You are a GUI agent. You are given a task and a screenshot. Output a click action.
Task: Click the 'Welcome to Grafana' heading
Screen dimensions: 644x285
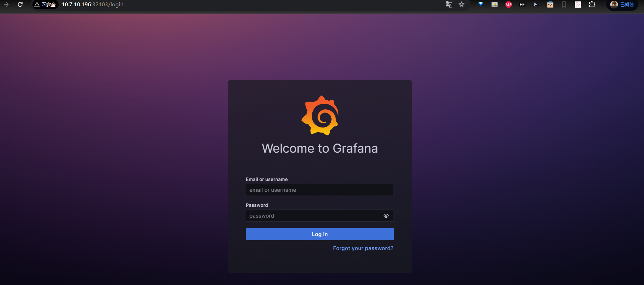tap(320, 148)
